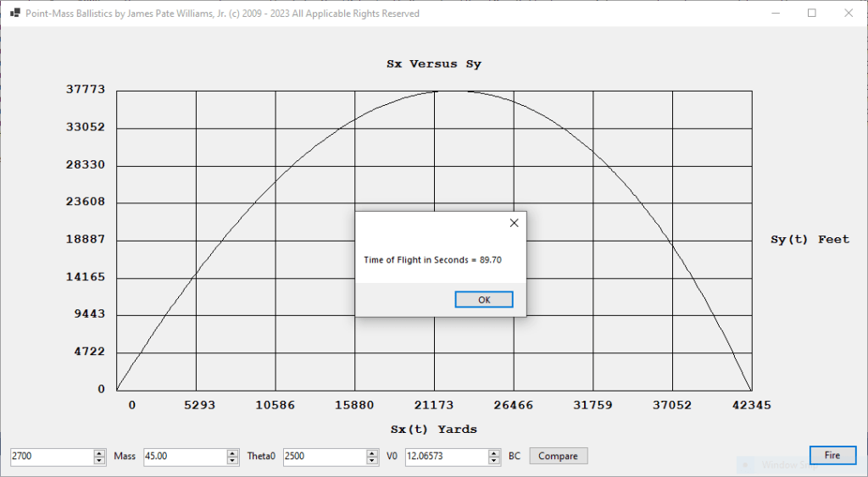Increase Mass value with up arrow
This screenshot has height=477, width=868.
click(x=101, y=452)
